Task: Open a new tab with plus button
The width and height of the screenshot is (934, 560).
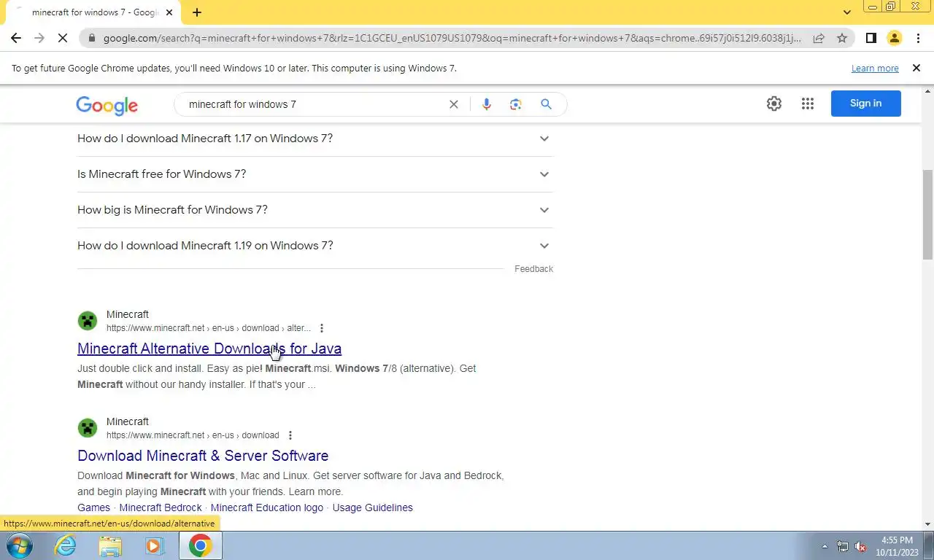Action: click(197, 12)
